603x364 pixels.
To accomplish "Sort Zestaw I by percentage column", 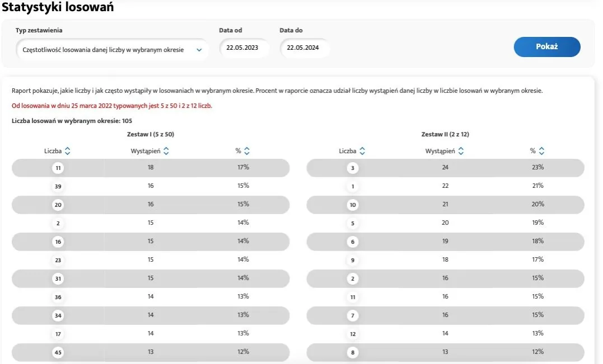I will tap(247, 151).
